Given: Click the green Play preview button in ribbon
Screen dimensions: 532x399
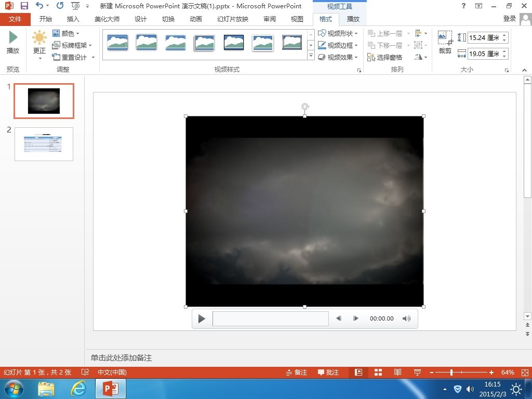Looking at the screenshot, I should coord(13,42).
